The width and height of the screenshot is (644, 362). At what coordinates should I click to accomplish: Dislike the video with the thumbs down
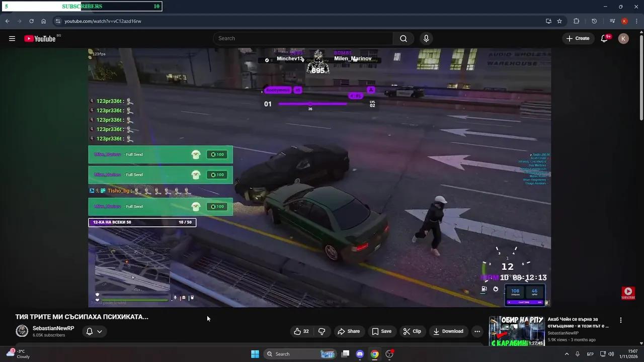322,331
